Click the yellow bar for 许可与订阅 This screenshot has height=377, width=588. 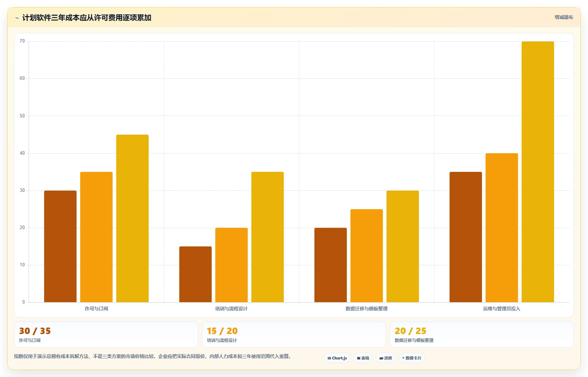(x=132, y=218)
